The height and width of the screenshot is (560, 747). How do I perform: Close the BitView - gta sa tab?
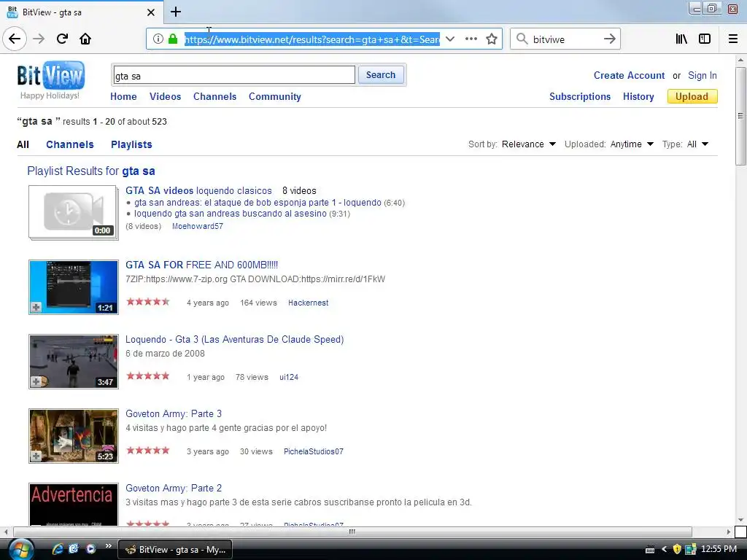[150, 12]
